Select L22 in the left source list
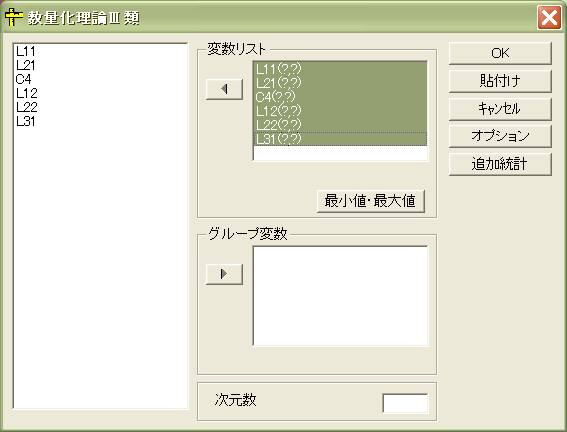The height and width of the screenshot is (432, 567). (26, 107)
